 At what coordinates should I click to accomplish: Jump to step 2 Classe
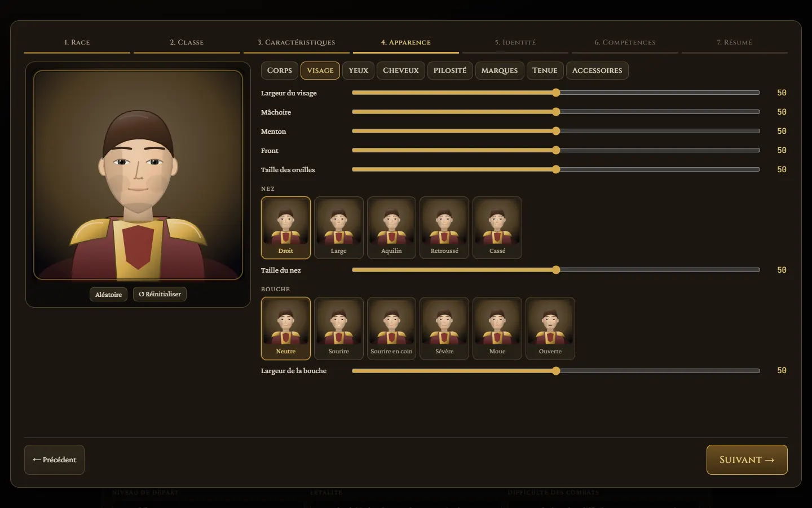[187, 43]
